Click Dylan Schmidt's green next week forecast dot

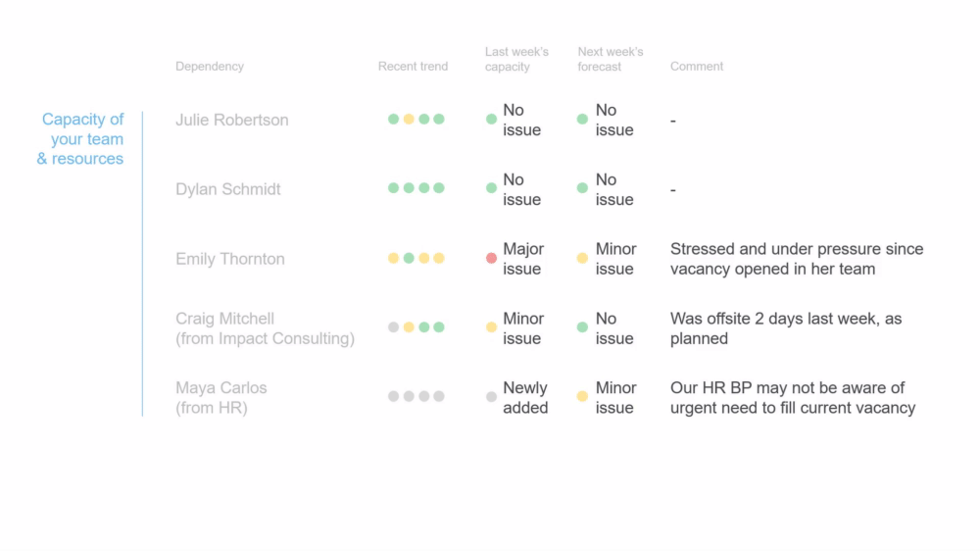[x=582, y=187]
